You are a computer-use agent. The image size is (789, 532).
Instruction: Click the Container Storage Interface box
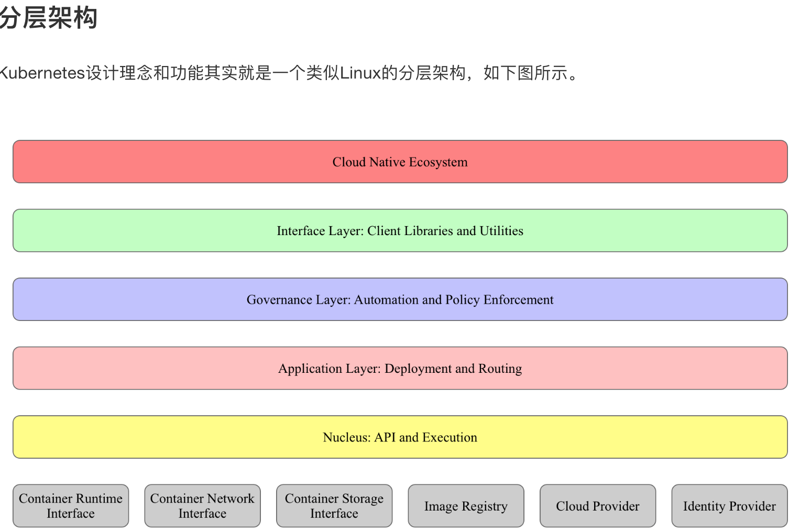(334, 506)
